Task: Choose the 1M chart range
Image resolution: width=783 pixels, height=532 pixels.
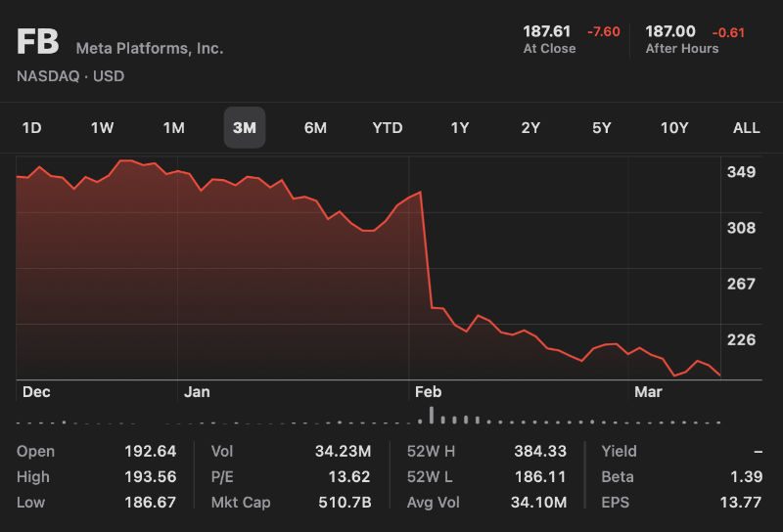Action: pos(173,128)
